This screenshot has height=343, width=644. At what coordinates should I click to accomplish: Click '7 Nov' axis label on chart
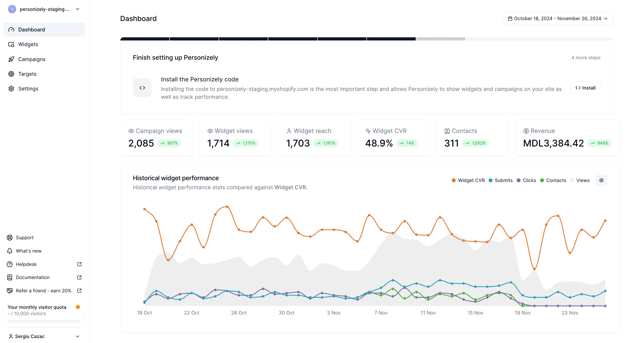point(381,313)
